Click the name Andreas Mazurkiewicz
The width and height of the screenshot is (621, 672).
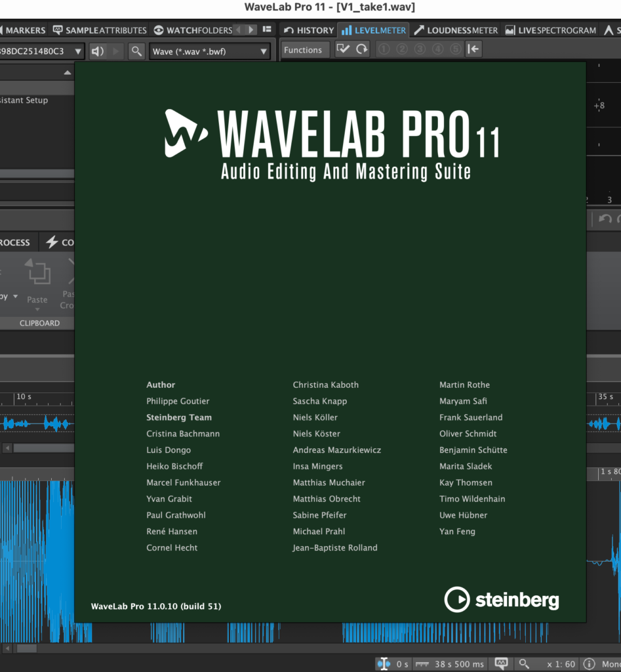[x=336, y=450]
